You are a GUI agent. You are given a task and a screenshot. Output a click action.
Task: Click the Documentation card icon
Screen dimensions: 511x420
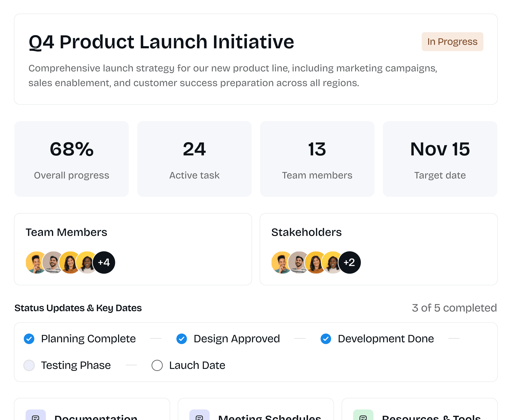tap(35, 416)
